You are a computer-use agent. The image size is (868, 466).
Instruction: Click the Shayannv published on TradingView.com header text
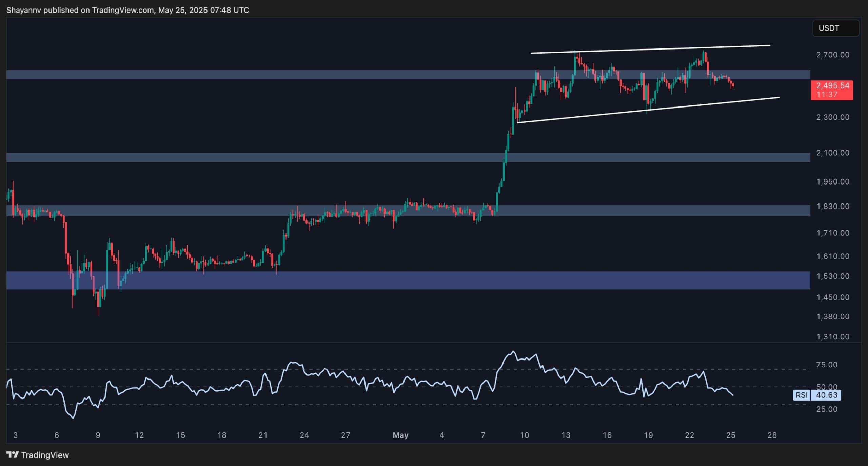[127, 10]
